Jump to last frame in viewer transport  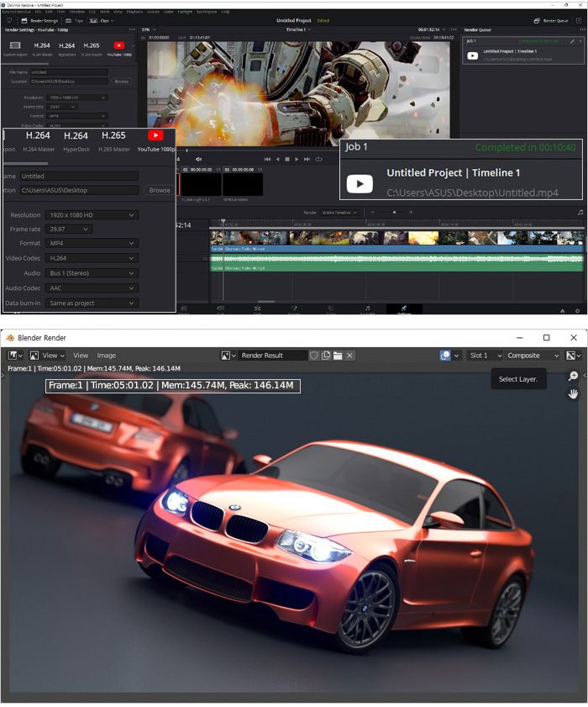tap(307, 159)
